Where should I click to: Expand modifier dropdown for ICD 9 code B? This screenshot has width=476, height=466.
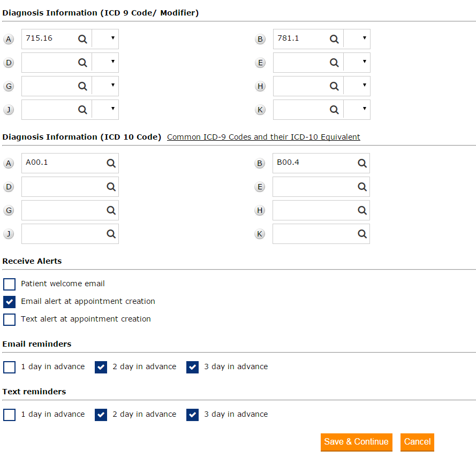pyautogui.click(x=357, y=39)
